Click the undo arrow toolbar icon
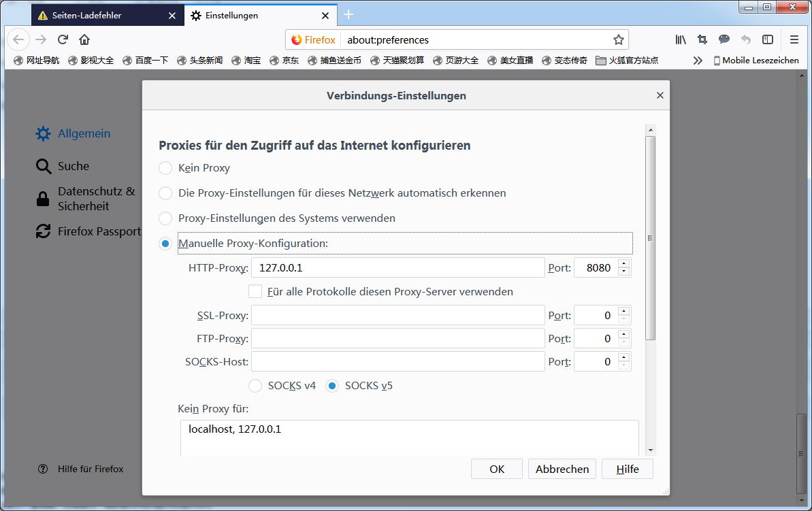Viewport: 812px width, 511px height. click(746, 39)
